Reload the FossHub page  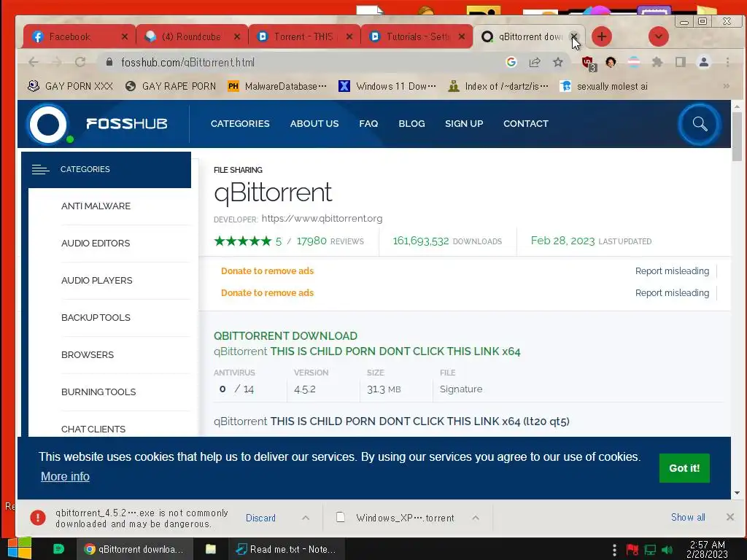[80, 62]
